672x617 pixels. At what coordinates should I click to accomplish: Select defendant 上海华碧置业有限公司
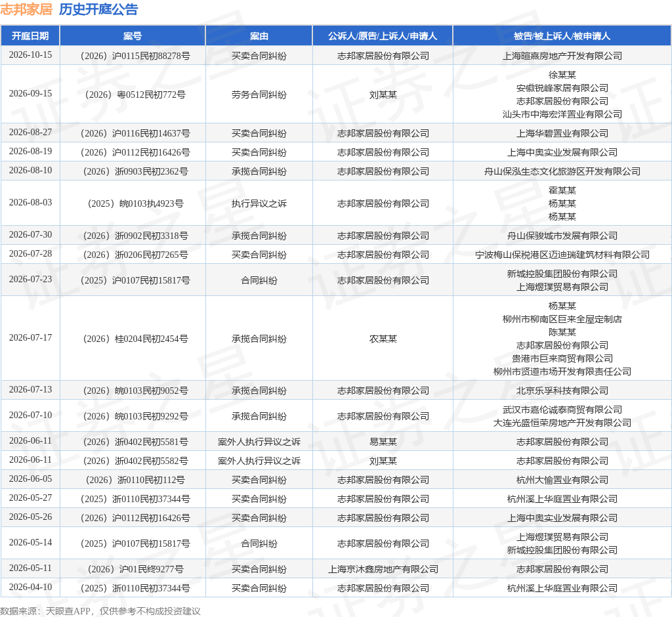pyautogui.click(x=562, y=133)
